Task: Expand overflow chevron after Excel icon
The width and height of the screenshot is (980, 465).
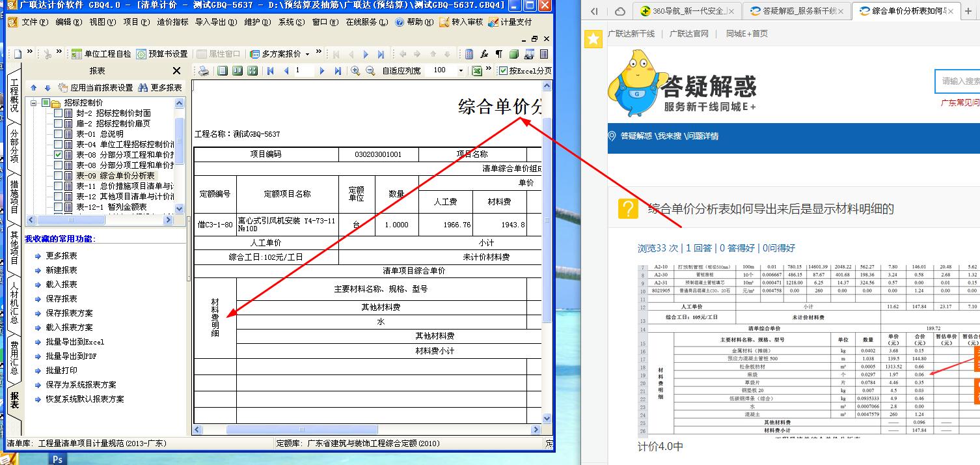Action: click(489, 68)
